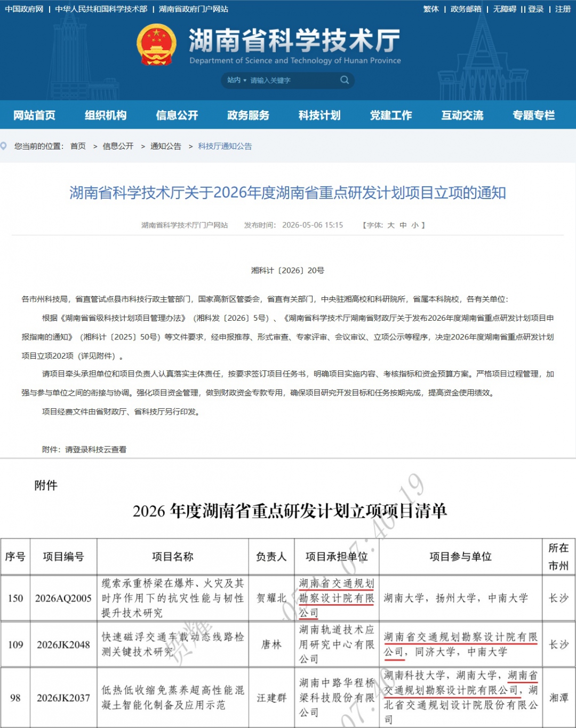576x728 pixels.
Task: Click the 繁体 language link
Action: [x=431, y=9]
